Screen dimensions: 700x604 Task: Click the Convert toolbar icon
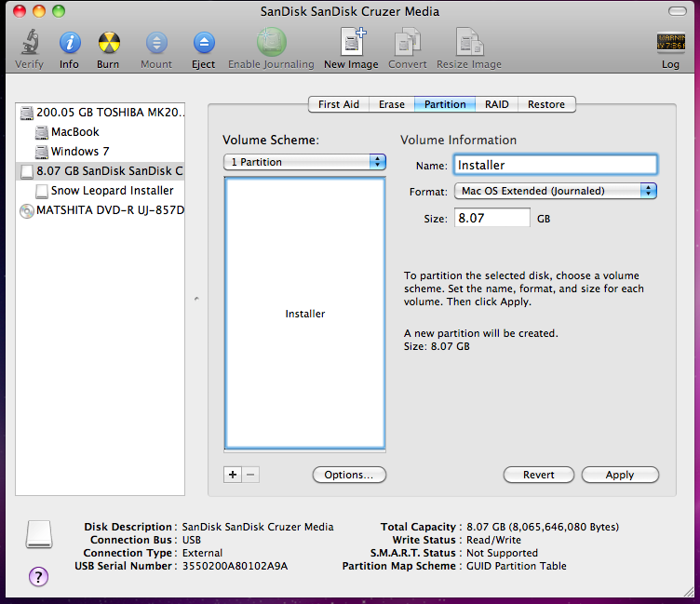pyautogui.click(x=407, y=42)
